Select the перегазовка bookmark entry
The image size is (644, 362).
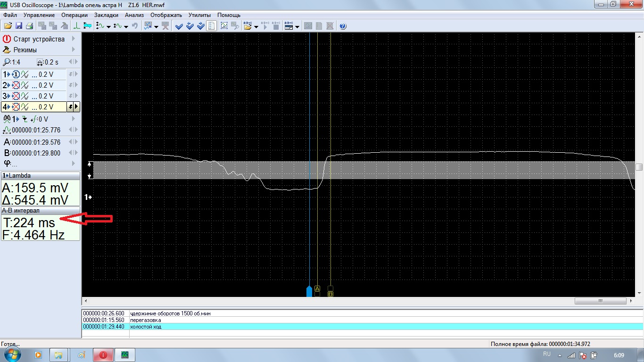click(145, 320)
